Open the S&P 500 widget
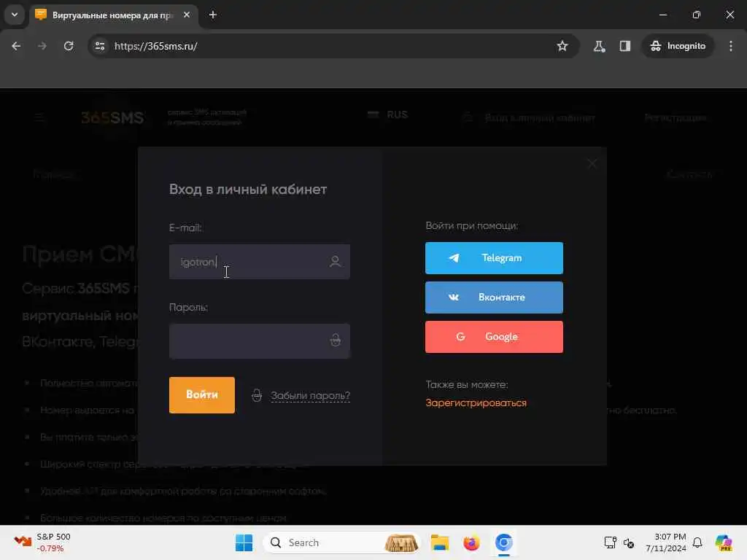Image resolution: width=747 pixels, height=560 pixels. 42,542
